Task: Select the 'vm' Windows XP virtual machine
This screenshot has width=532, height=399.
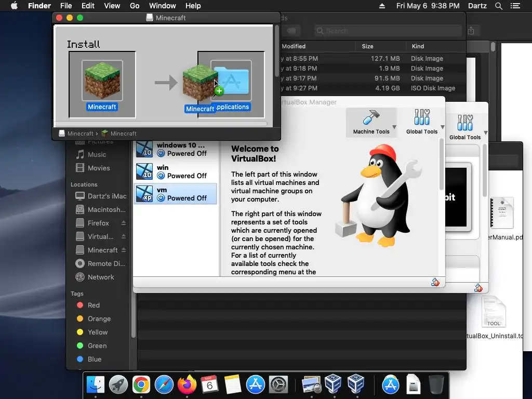Action: pyautogui.click(x=176, y=194)
